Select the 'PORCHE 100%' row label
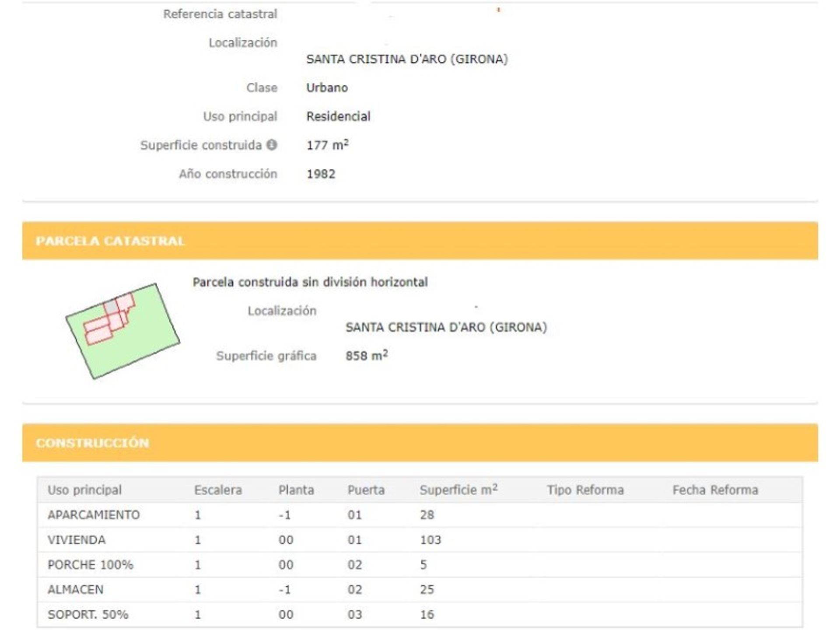Screen dimensions: 840x630 (90, 565)
